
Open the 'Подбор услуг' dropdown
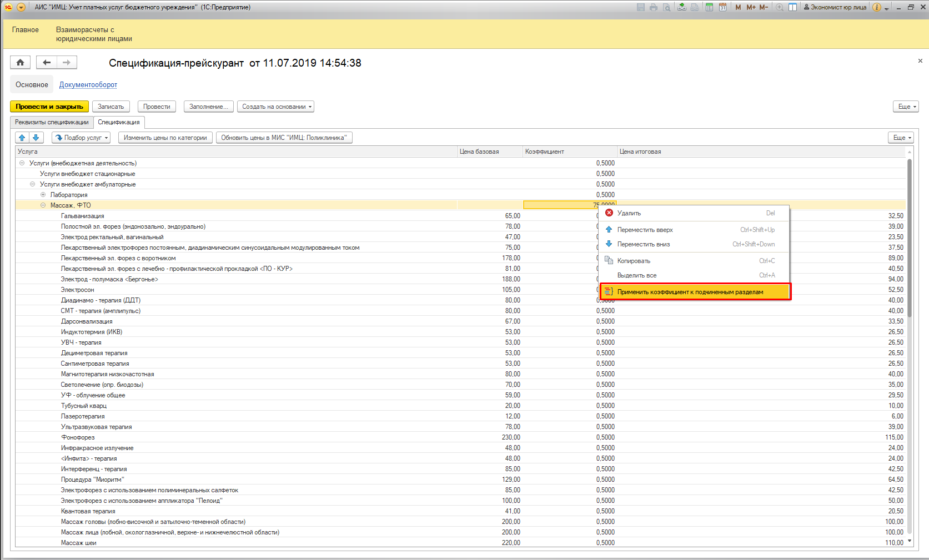pyautogui.click(x=81, y=138)
